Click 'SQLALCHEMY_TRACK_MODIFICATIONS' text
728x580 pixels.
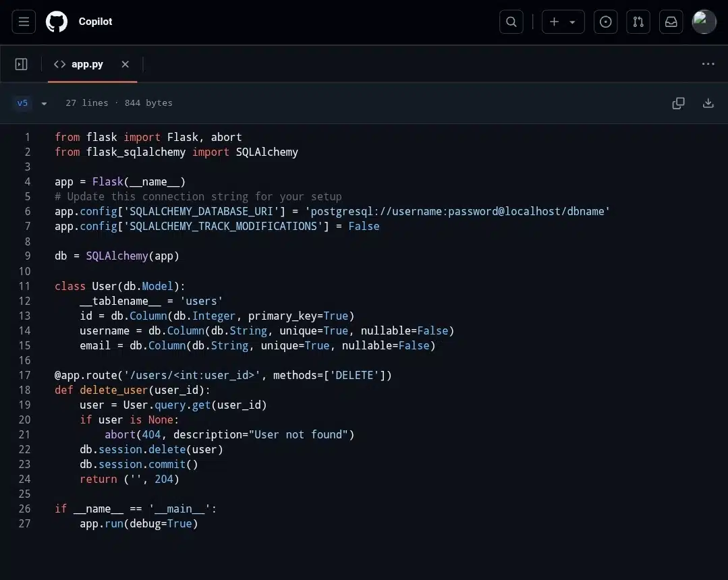pos(223,227)
